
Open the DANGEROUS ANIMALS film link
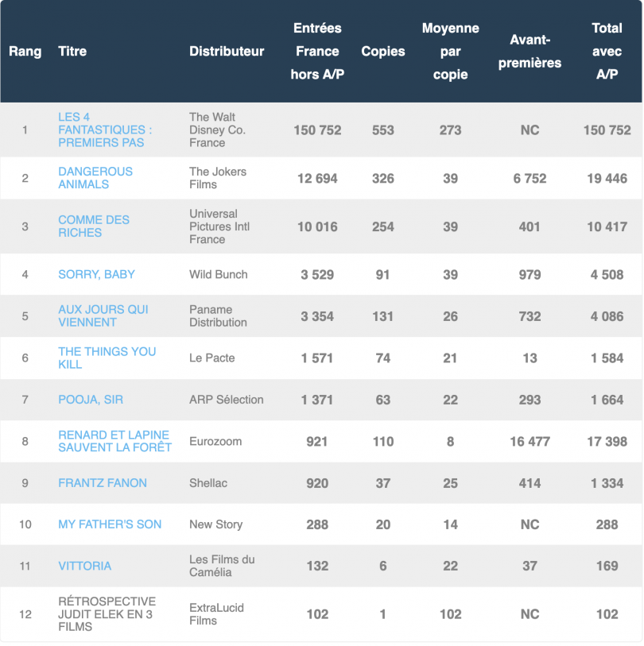pos(95,178)
